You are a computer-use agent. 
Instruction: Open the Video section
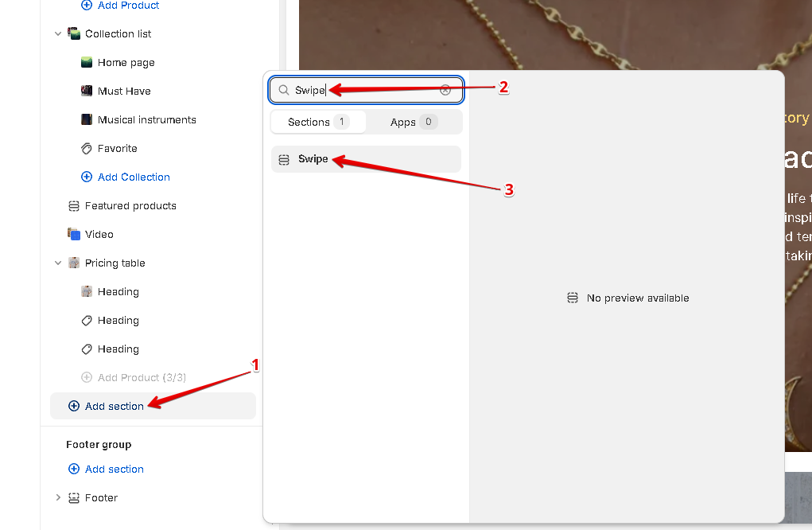coord(99,235)
